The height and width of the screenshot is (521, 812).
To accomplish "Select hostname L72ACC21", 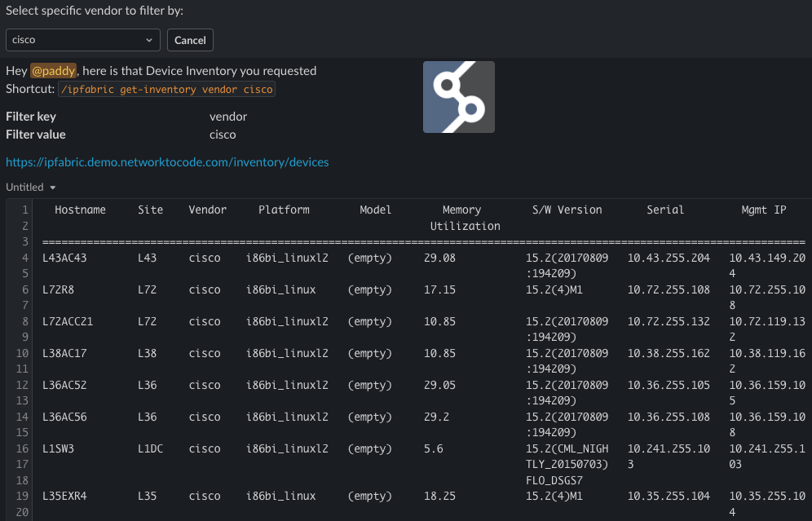I will click(x=68, y=321).
